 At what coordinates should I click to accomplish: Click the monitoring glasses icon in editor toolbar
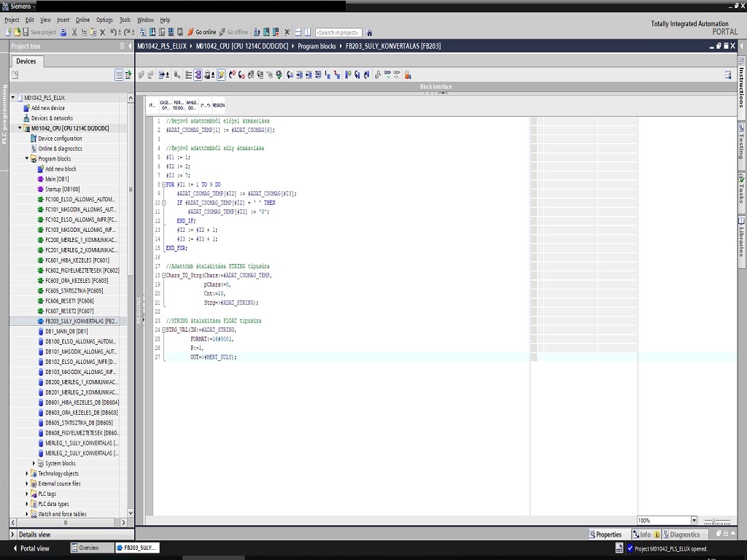(x=387, y=75)
